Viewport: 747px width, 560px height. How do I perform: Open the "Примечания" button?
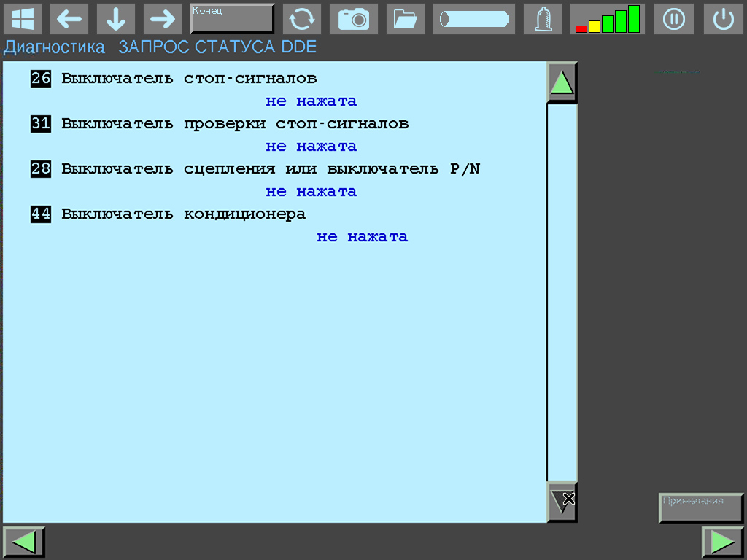[x=700, y=507]
